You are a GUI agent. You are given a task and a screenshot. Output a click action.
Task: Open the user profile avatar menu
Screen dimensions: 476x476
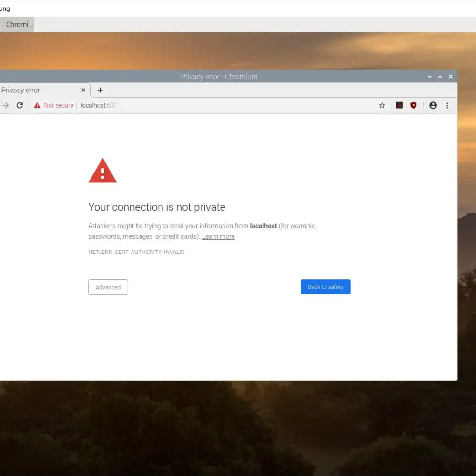point(433,105)
